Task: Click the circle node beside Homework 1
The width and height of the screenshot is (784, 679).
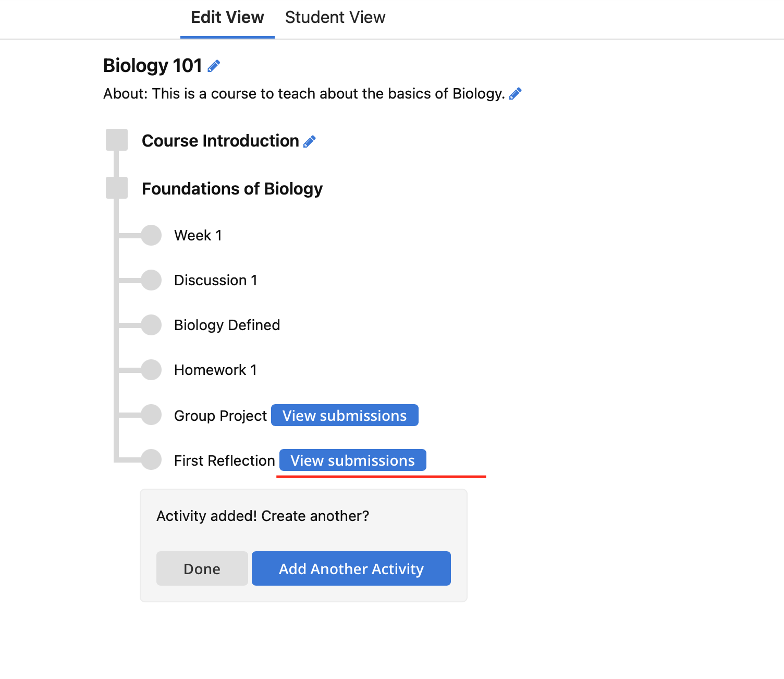Action: 151,370
